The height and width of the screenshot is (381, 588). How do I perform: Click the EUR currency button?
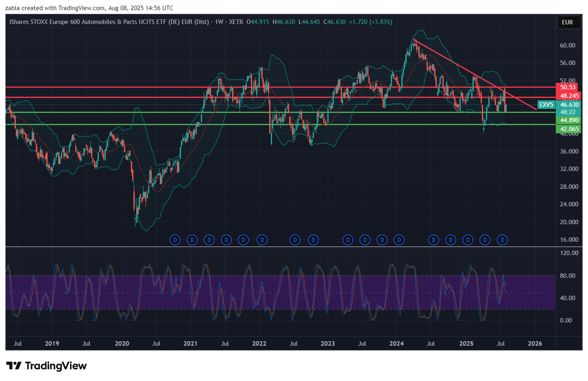click(567, 22)
